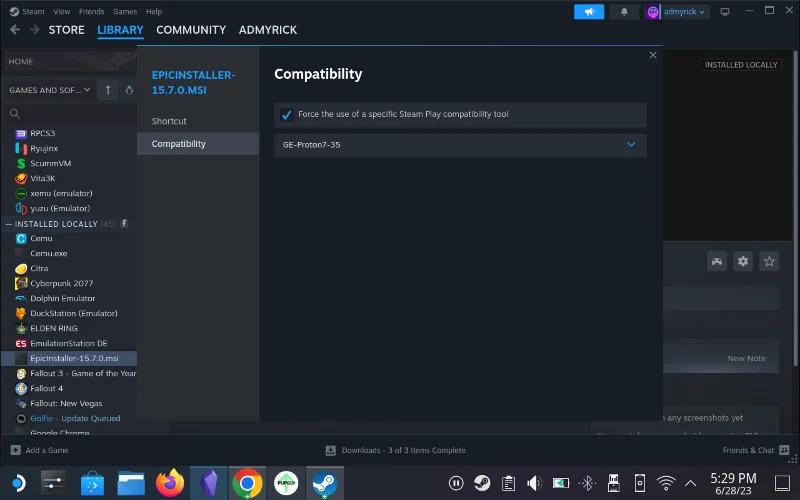
Task: Click the clock icon beside sort arrow
Action: 129,90
